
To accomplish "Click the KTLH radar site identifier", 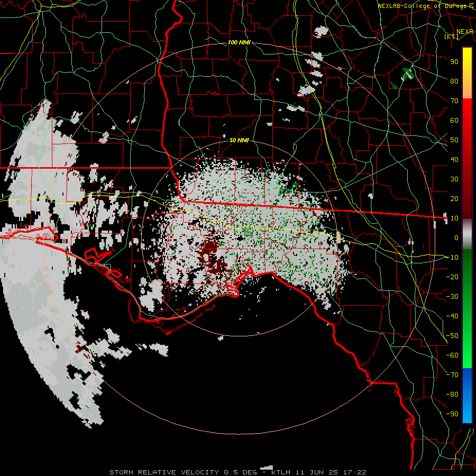I will click(x=281, y=472).
